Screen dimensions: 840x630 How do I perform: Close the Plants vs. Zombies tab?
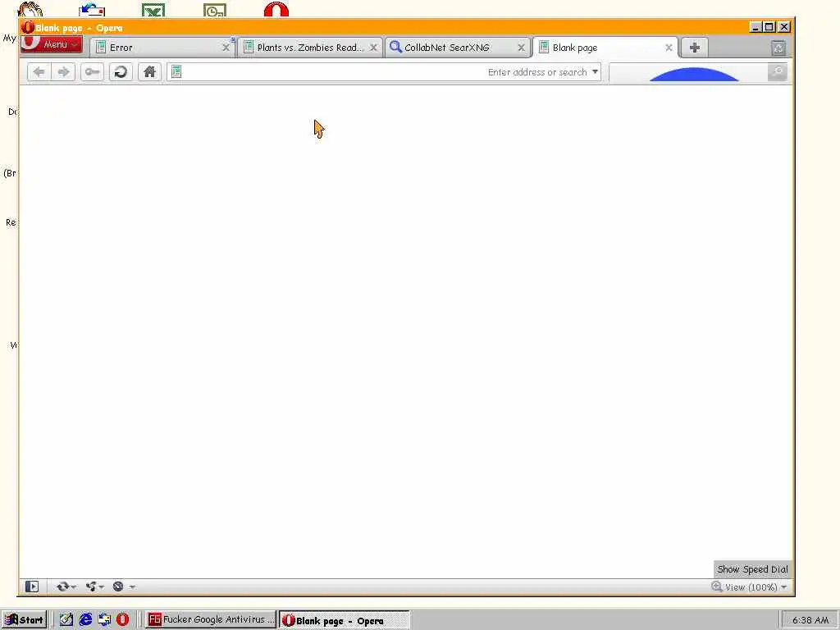(x=373, y=48)
